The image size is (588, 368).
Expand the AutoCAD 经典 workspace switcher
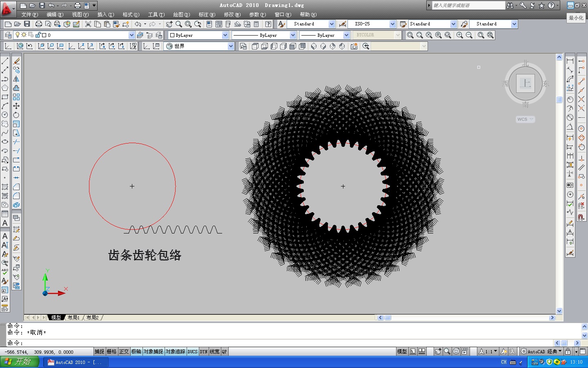tap(542, 352)
